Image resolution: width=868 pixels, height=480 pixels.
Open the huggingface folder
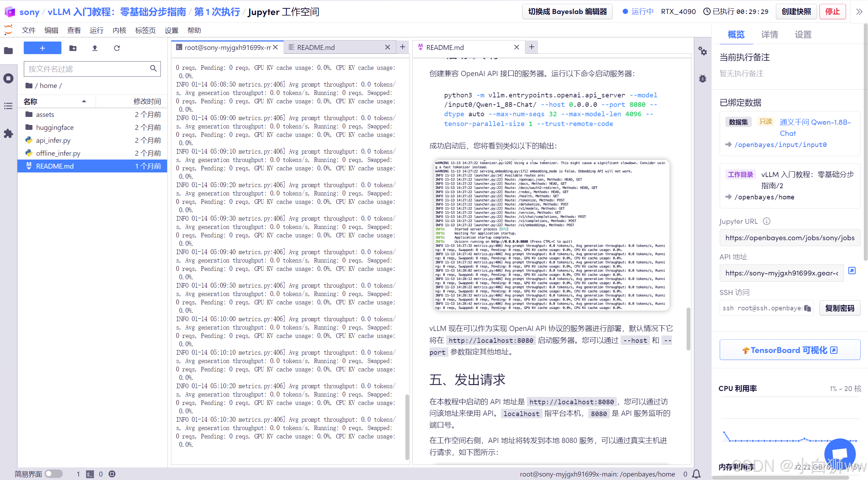tap(55, 127)
